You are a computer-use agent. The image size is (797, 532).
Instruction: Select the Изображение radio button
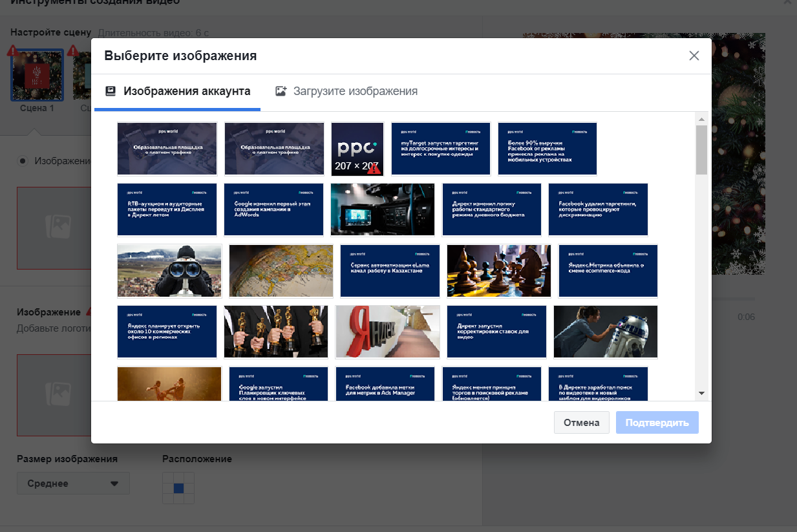tap(23, 161)
